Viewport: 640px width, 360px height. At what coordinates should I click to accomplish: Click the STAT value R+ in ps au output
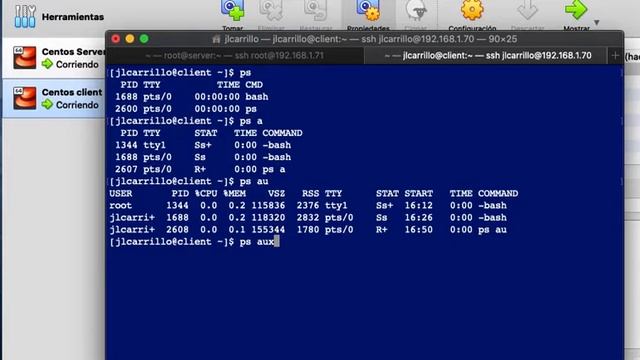pyautogui.click(x=382, y=229)
